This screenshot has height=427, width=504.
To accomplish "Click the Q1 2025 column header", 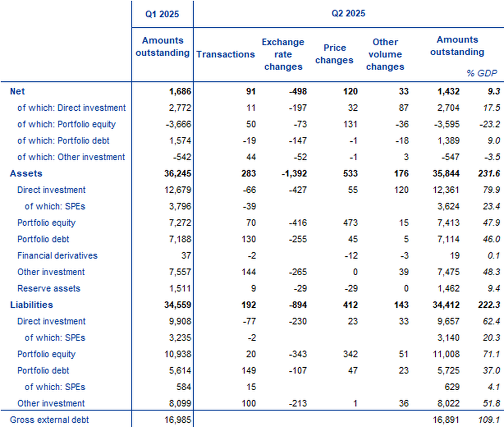I will click(x=162, y=14).
